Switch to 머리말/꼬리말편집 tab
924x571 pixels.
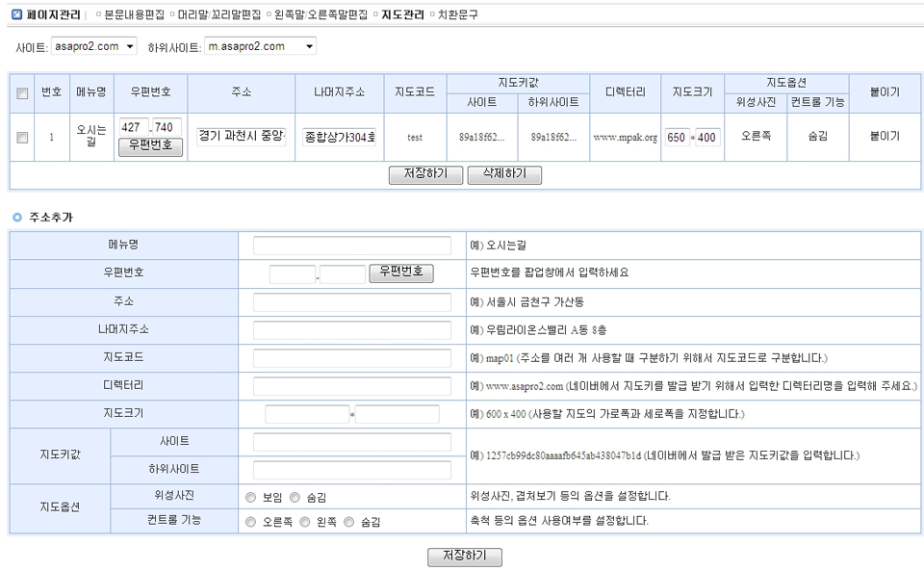tap(219, 15)
